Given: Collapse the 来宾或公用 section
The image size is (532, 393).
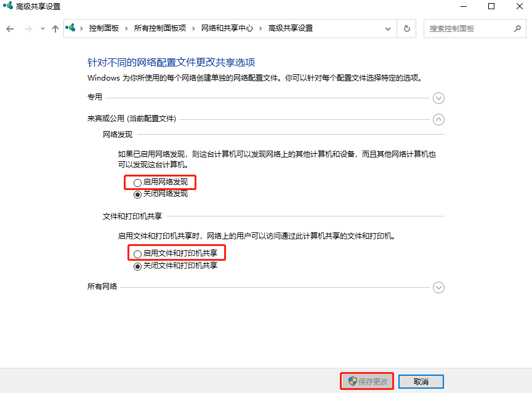Looking at the screenshot, I should (438, 120).
